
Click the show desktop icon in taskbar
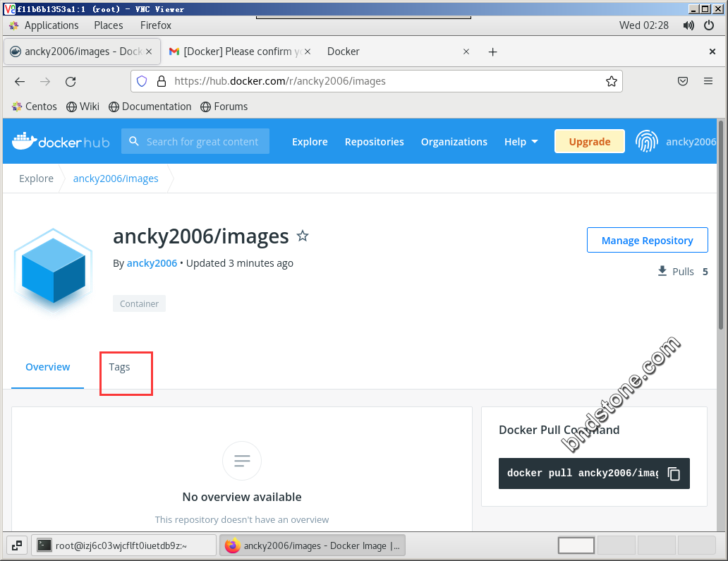(17, 545)
